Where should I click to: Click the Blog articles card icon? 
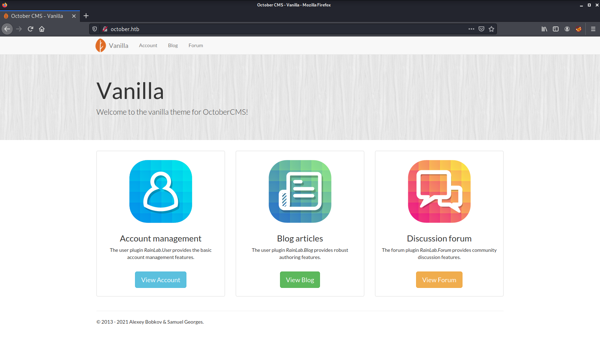coord(300,191)
